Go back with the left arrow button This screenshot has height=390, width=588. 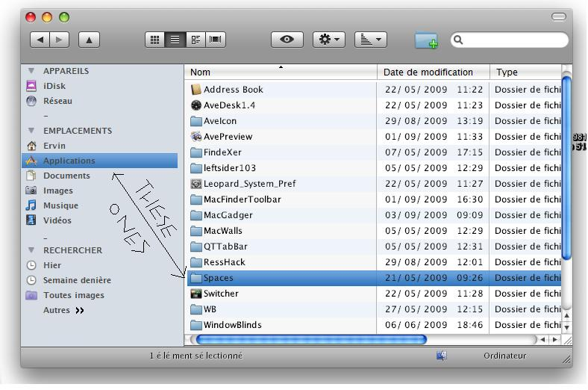click(40, 40)
